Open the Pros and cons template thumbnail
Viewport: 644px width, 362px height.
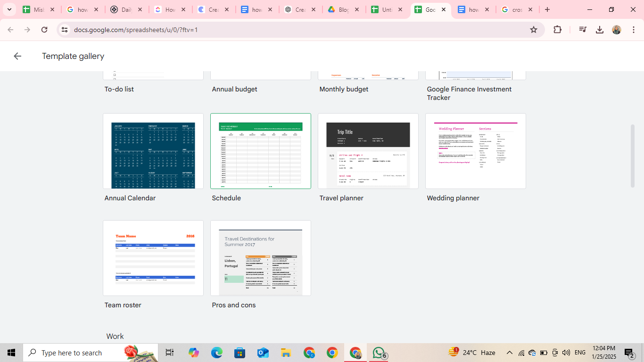point(261,258)
